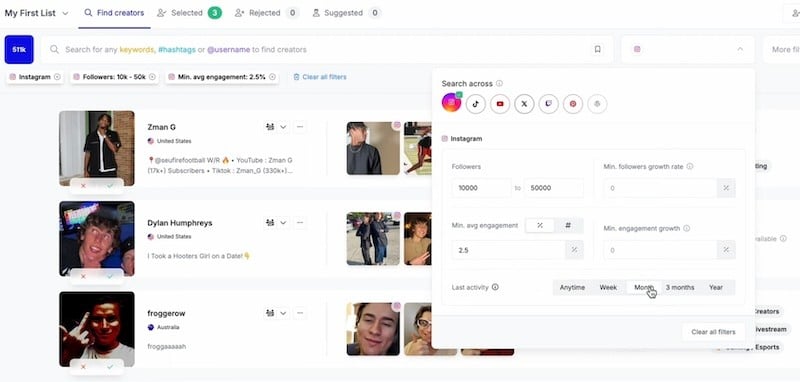Open more options for froggerow

pyautogui.click(x=300, y=313)
